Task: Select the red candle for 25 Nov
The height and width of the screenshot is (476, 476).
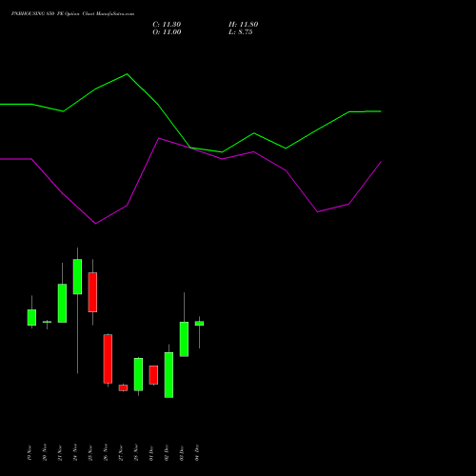Action: 92,292
